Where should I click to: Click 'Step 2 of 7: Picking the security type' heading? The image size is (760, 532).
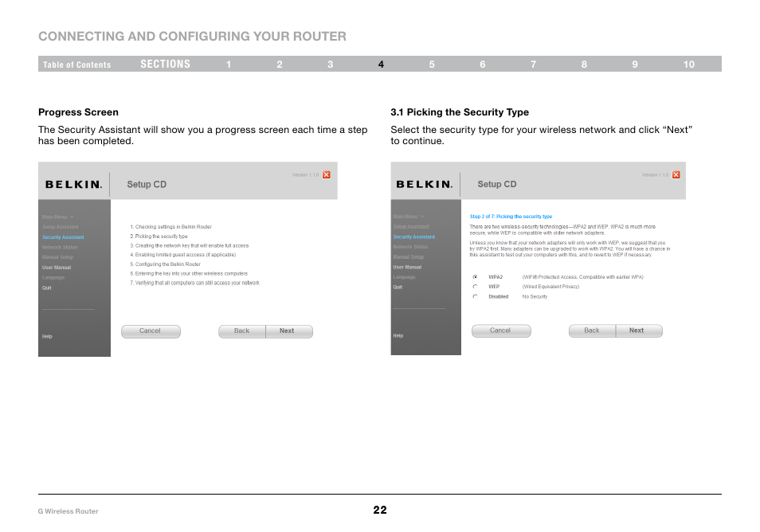(511, 217)
